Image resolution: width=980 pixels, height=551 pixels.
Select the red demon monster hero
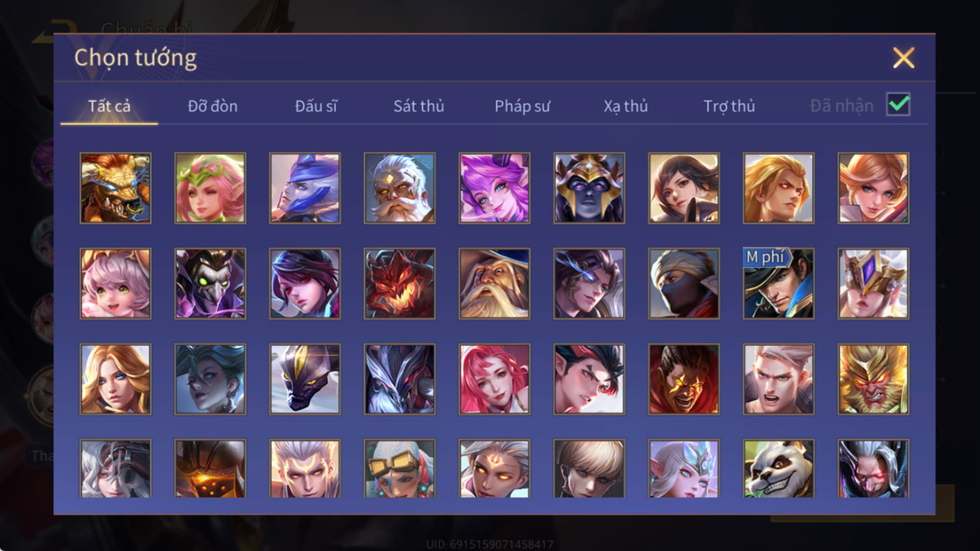coord(399,283)
